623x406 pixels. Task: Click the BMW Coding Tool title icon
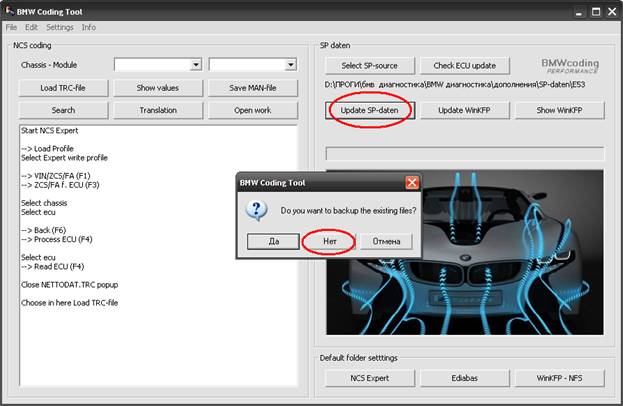[9, 11]
